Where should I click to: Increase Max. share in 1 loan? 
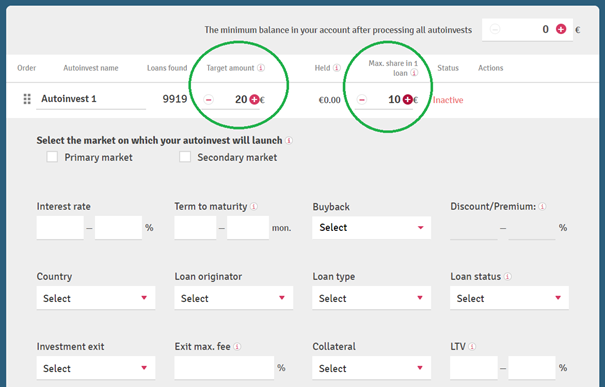(x=407, y=100)
